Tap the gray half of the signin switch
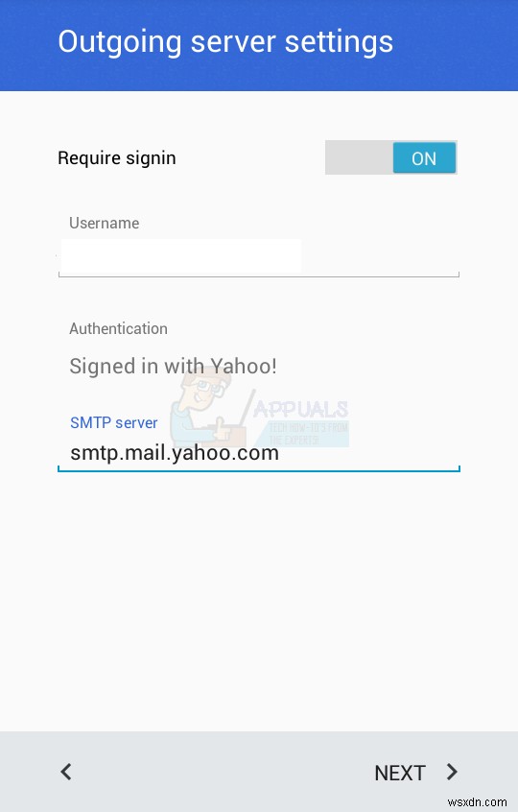Screen dimensions: 518x812 pos(359,158)
